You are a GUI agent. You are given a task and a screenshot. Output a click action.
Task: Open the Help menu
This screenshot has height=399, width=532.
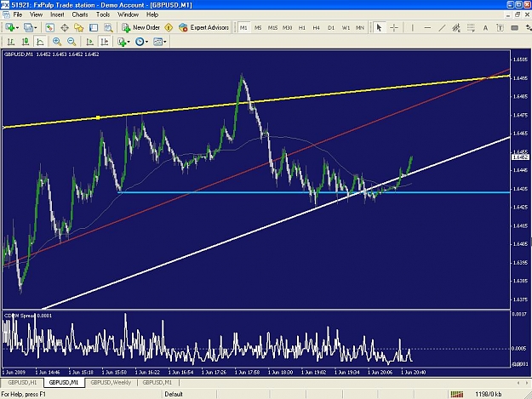click(152, 14)
